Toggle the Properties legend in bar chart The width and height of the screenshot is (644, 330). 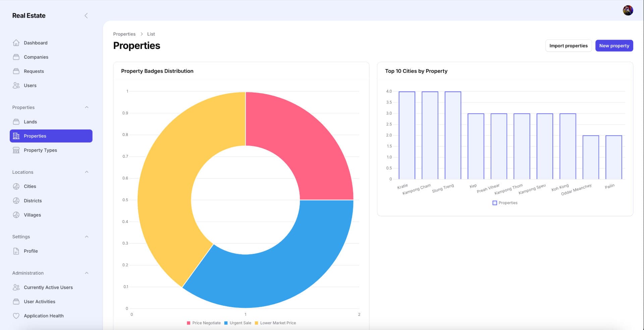[x=505, y=203]
